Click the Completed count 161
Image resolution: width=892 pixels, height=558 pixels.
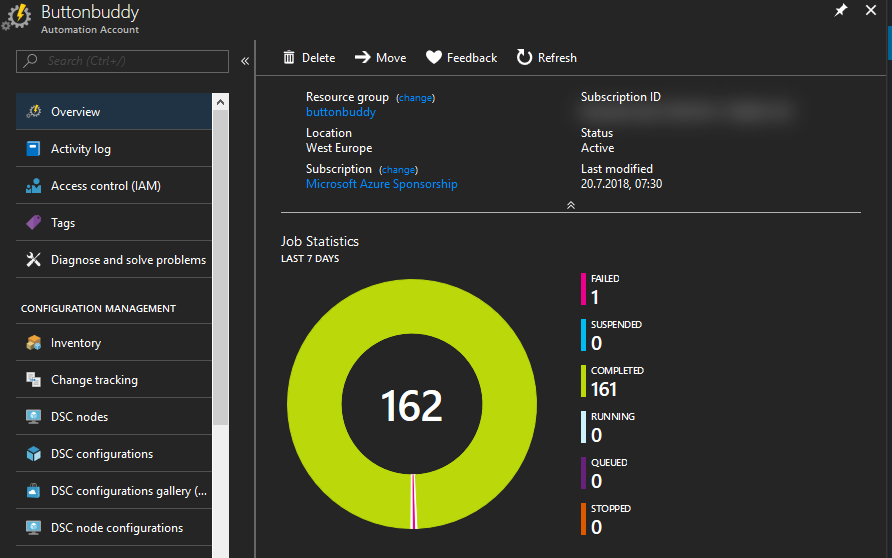(x=604, y=389)
